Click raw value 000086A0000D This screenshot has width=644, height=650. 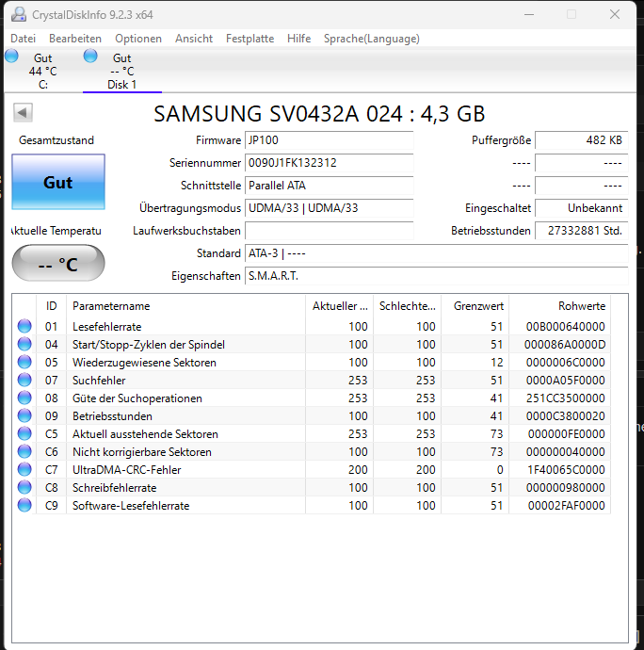pos(565,345)
